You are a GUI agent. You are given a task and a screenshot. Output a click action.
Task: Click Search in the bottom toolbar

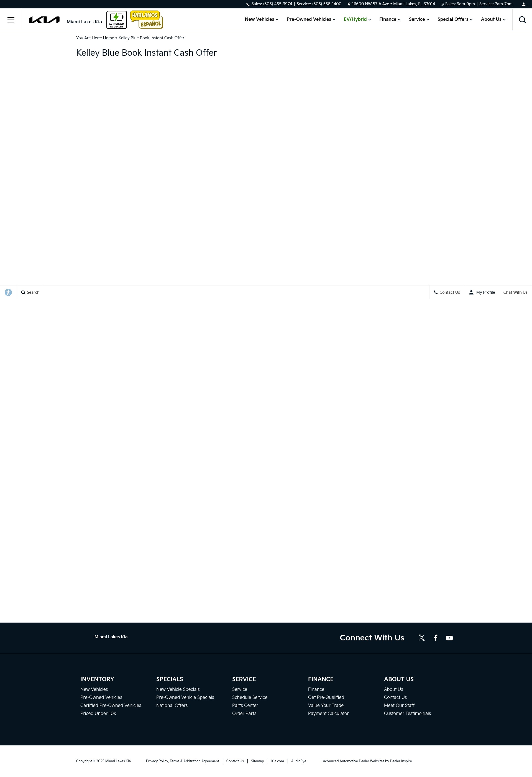coord(30,292)
